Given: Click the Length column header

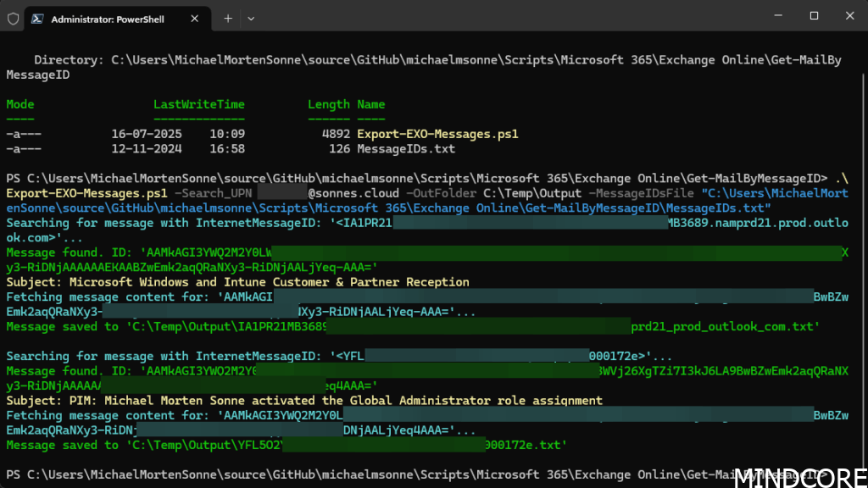Looking at the screenshot, I should 328,104.
